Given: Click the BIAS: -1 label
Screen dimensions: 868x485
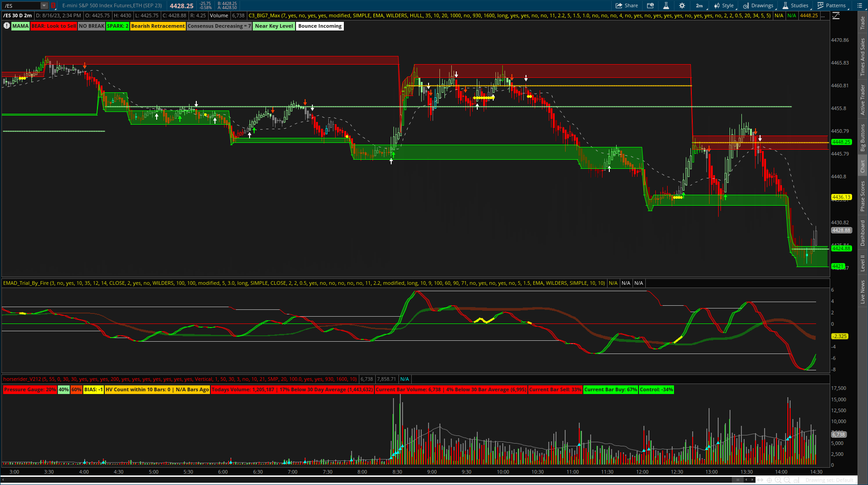Looking at the screenshot, I should pyautogui.click(x=93, y=389).
